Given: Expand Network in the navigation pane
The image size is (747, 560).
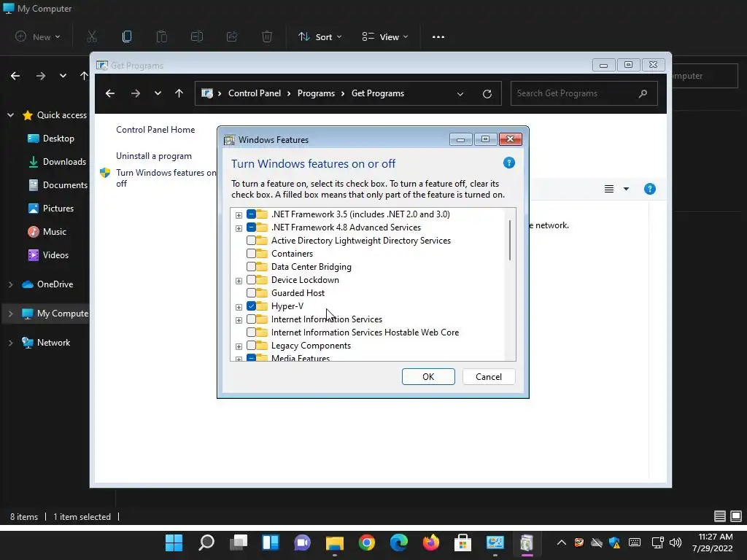Looking at the screenshot, I should coord(10,343).
